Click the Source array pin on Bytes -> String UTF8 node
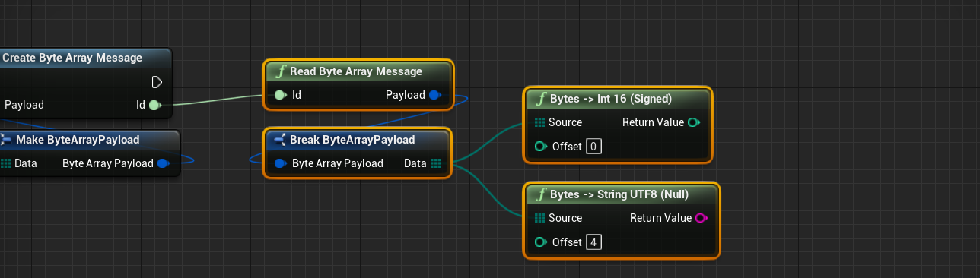 click(x=539, y=218)
